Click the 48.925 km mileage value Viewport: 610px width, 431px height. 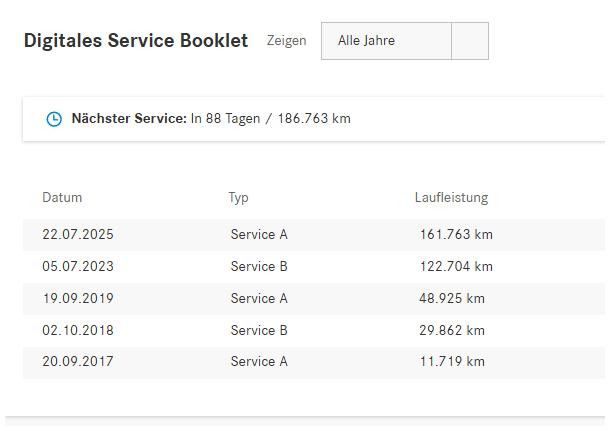point(452,298)
